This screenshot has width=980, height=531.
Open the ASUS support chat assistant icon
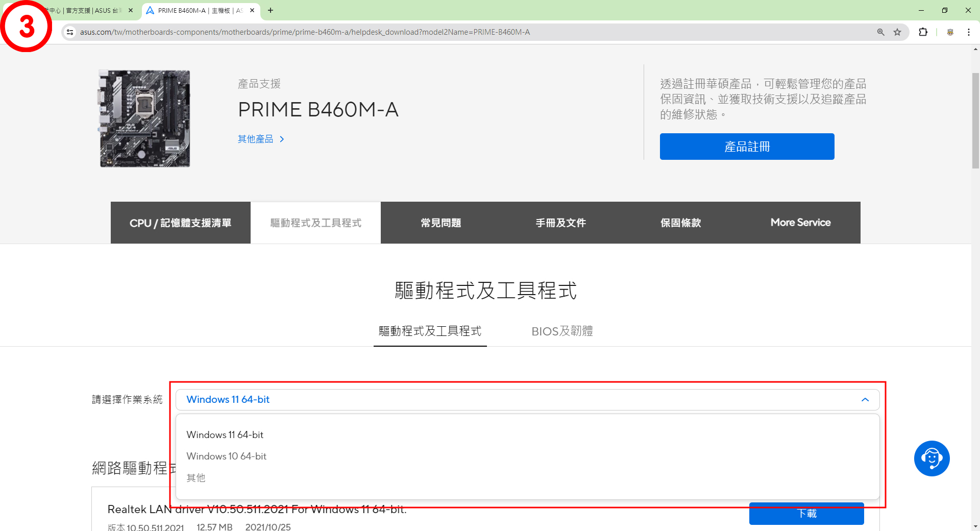click(x=932, y=458)
